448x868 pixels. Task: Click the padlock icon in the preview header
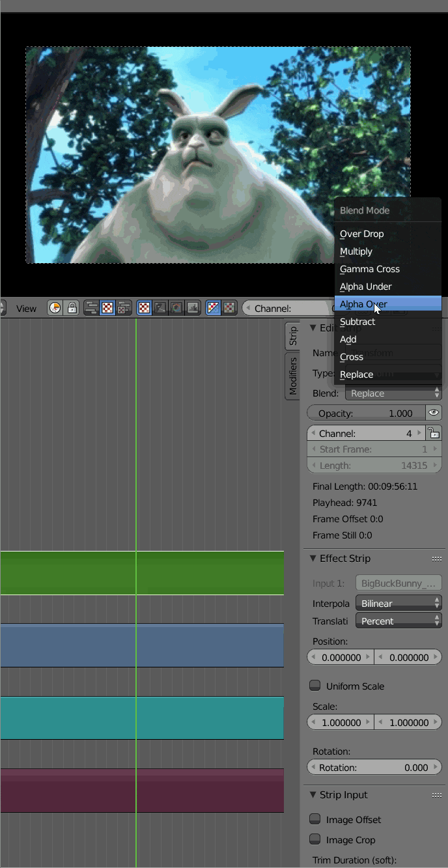72,308
